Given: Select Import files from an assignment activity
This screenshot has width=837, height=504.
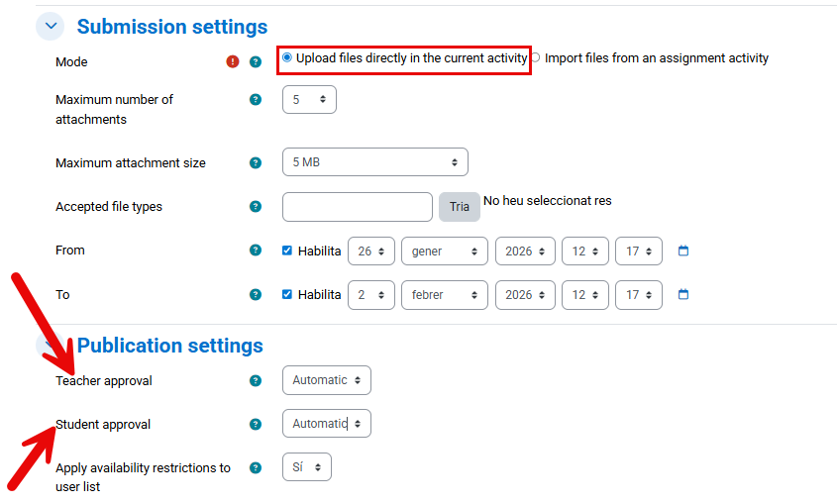Looking at the screenshot, I should (x=536, y=57).
